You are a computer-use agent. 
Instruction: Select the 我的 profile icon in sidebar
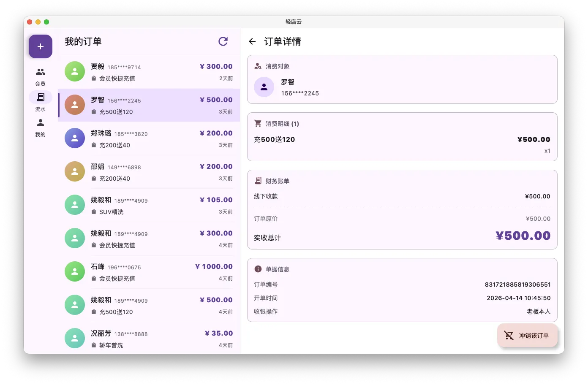pos(40,122)
